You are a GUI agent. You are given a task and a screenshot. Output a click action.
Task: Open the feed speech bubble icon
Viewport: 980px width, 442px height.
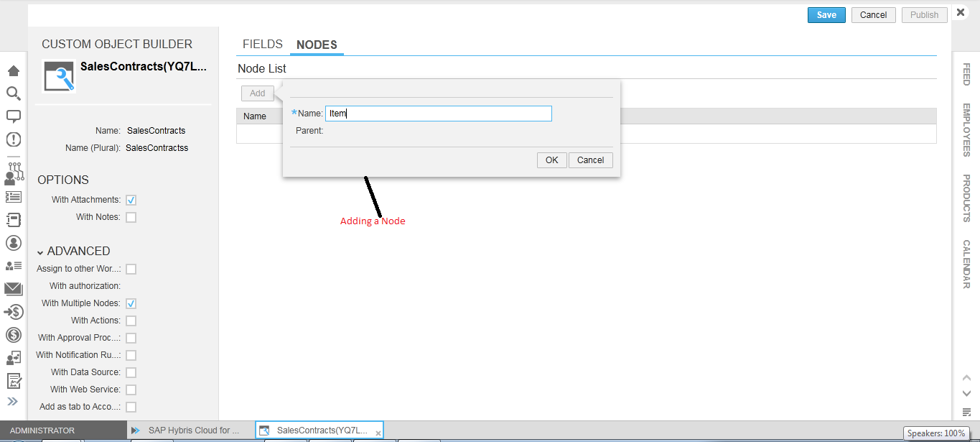click(x=13, y=116)
